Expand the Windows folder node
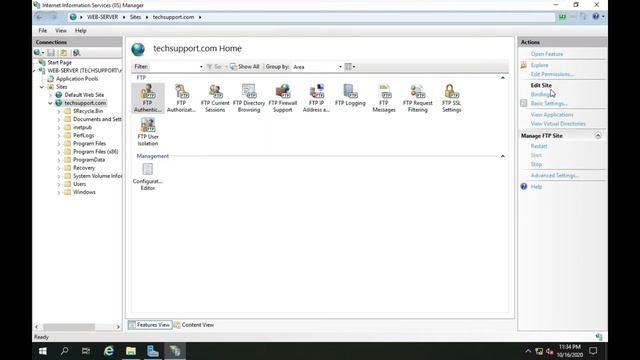This screenshot has width=640, height=360. point(59,192)
